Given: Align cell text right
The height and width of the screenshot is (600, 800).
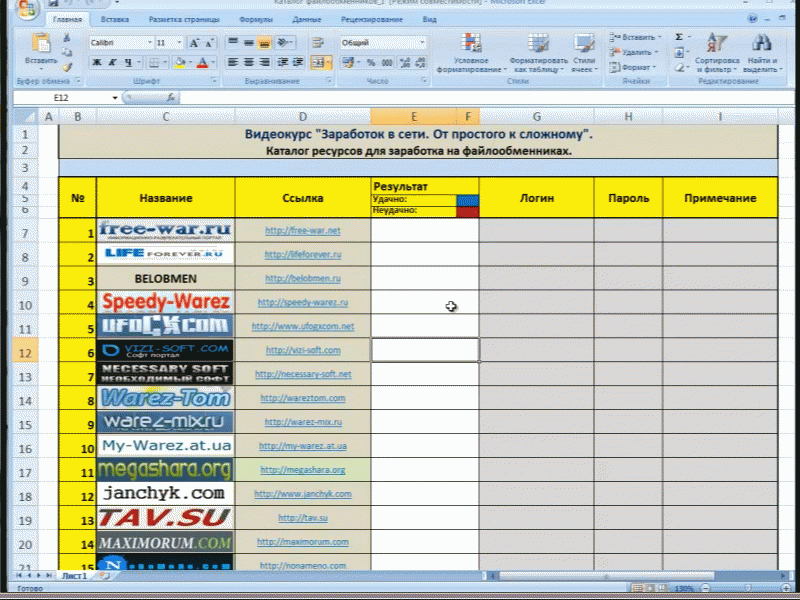Looking at the screenshot, I should tap(264, 62).
